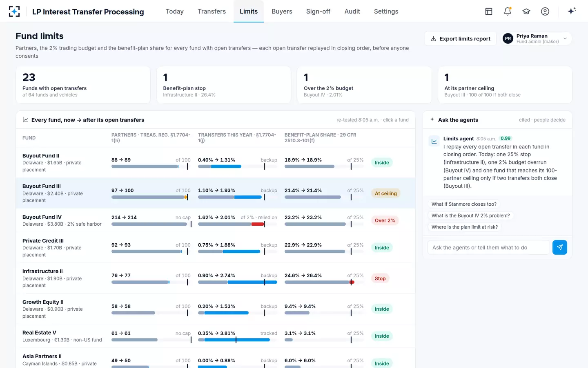This screenshot has height=368, width=588.
Task: Click the Over 2% status badge
Action: pos(385,220)
